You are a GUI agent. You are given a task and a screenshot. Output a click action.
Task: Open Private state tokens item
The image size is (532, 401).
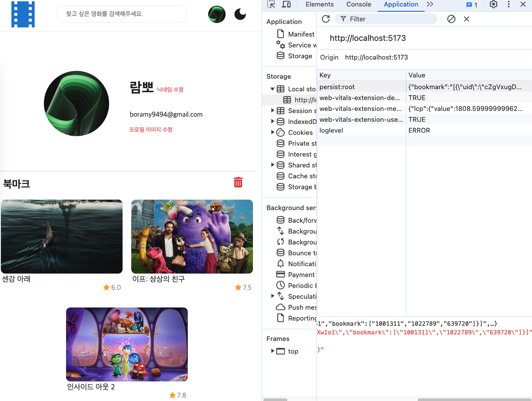[296, 143]
